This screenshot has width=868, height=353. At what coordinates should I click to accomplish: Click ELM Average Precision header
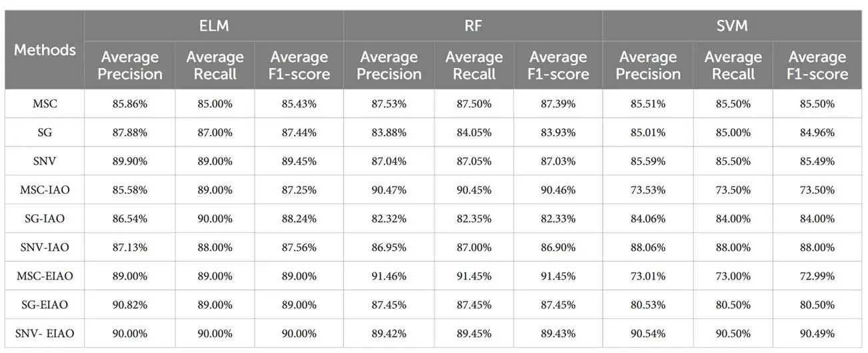[x=130, y=65]
